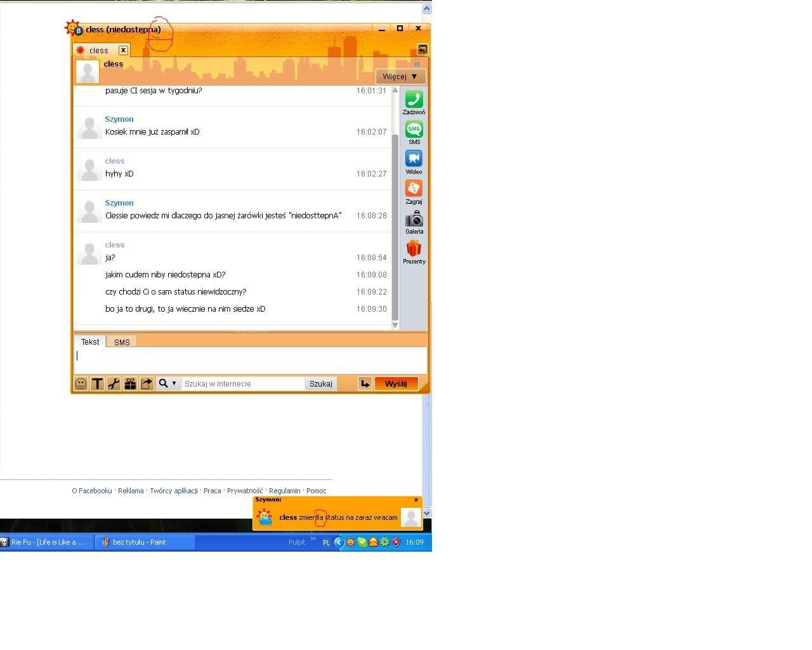Click the enter-key arrow icon beside Wyślij
Screen dimensions: 812x650
365,383
